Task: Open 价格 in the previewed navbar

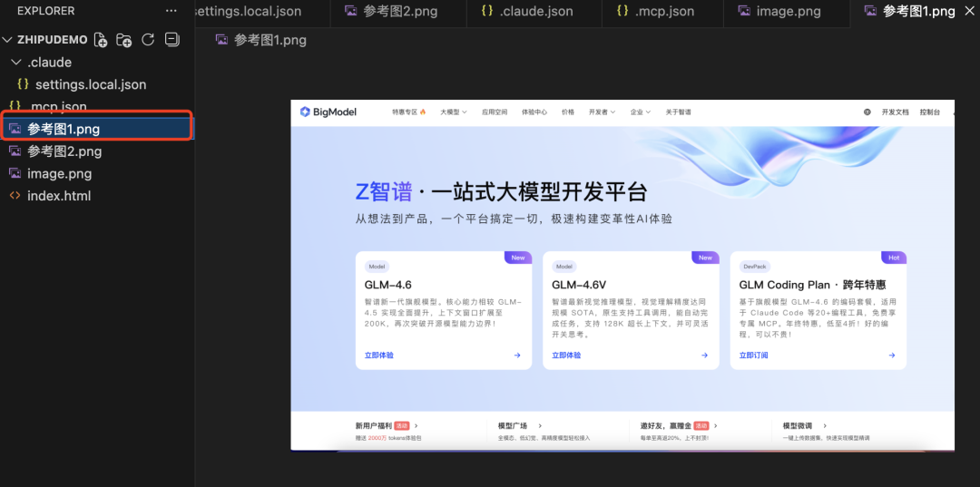Action: [x=567, y=112]
